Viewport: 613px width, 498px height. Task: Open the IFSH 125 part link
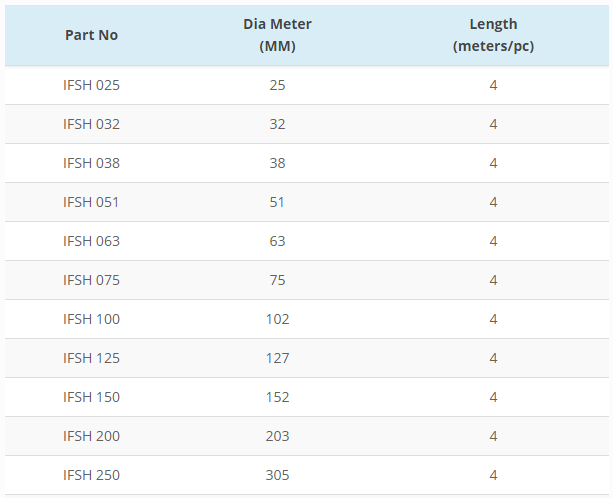[x=91, y=358]
